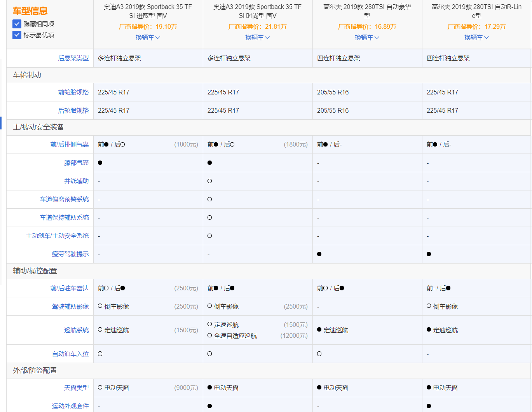The height and width of the screenshot is (412, 532).
Task: Click the 并线辅助 parameter link
Action: tap(77, 181)
